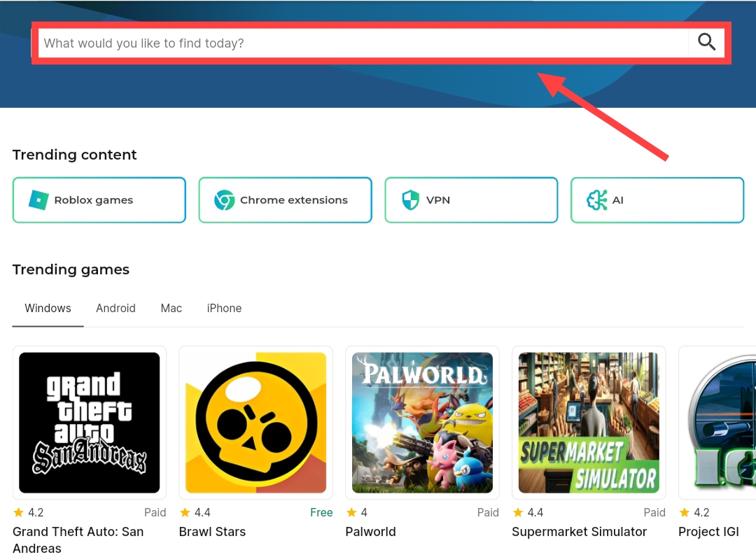Click the "Grand Theft Auto: San Andreas" title
This screenshot has height=557, width=756.
pyautogui.click(x=78, y=540)
